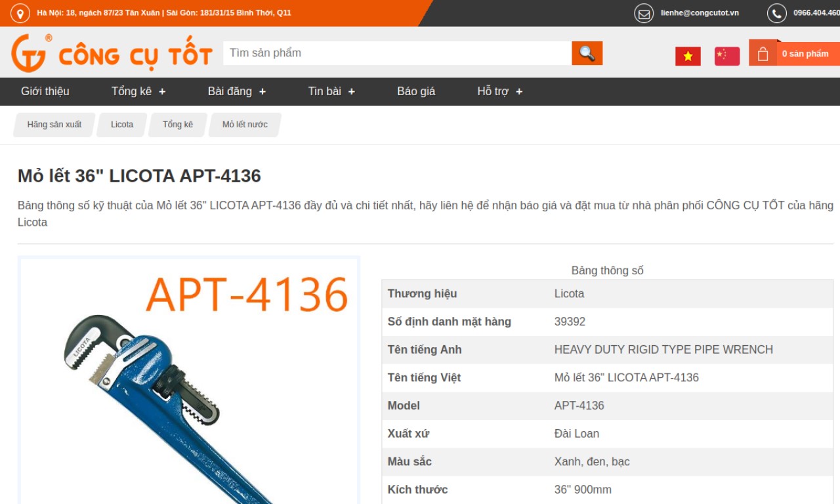Switch language with the Vietnam flag

(688, 56)
